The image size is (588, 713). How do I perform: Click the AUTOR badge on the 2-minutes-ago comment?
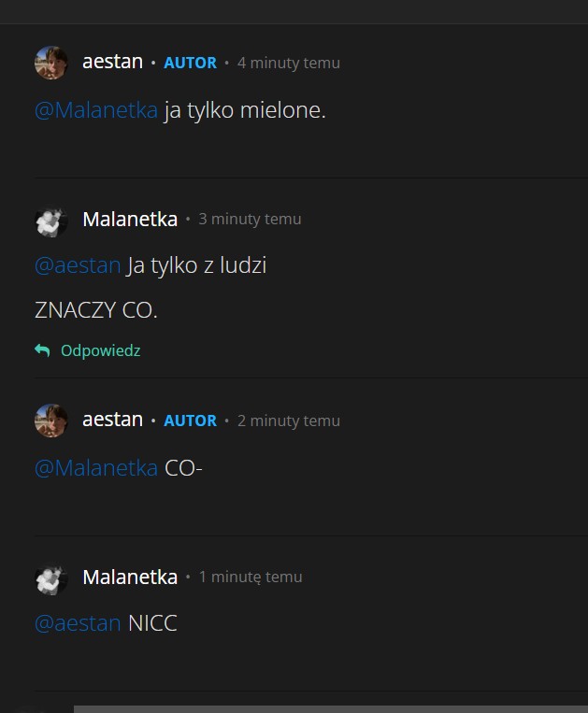point(190,421)
